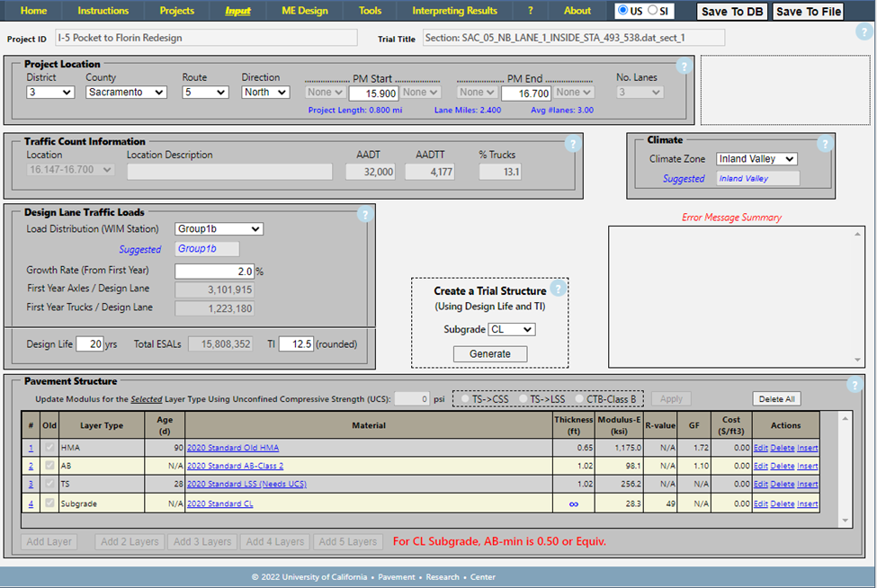Open the County dropdown showing Sacramento

[126, 92]
